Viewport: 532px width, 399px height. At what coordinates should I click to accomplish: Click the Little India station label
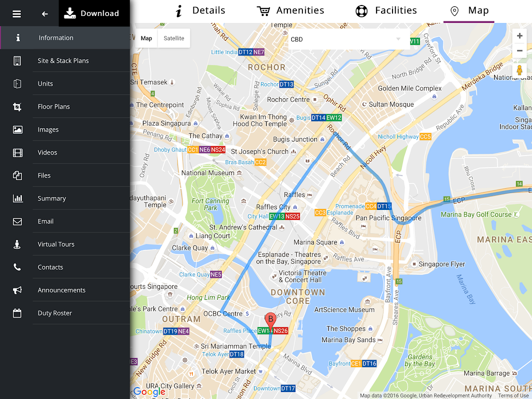224,52
